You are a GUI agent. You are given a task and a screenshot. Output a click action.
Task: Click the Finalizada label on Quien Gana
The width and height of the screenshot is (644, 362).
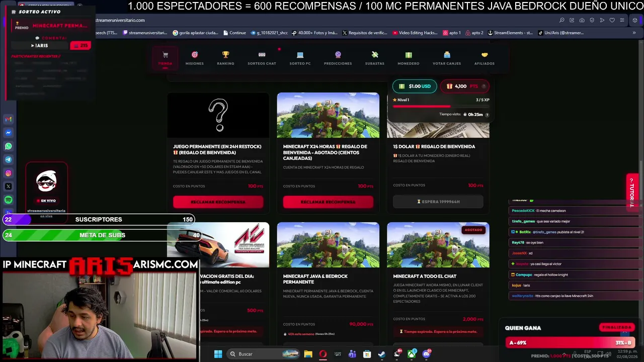click(x=617, y=327)
